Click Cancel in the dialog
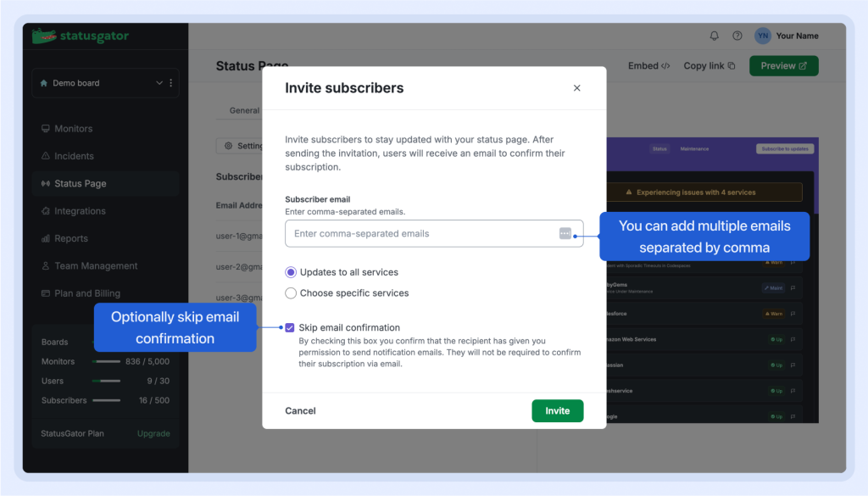The width and height of the screenshot is (868, 496). click(x=300, y=410)
